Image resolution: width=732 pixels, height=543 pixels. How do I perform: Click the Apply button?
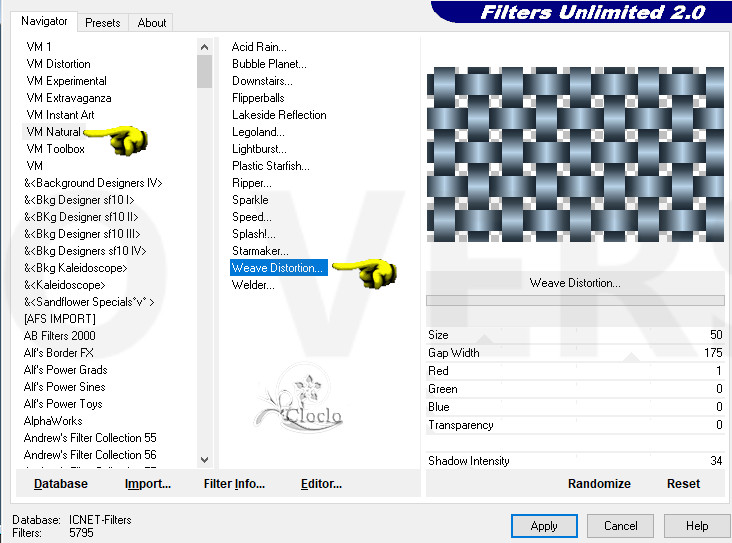point(544,526)
